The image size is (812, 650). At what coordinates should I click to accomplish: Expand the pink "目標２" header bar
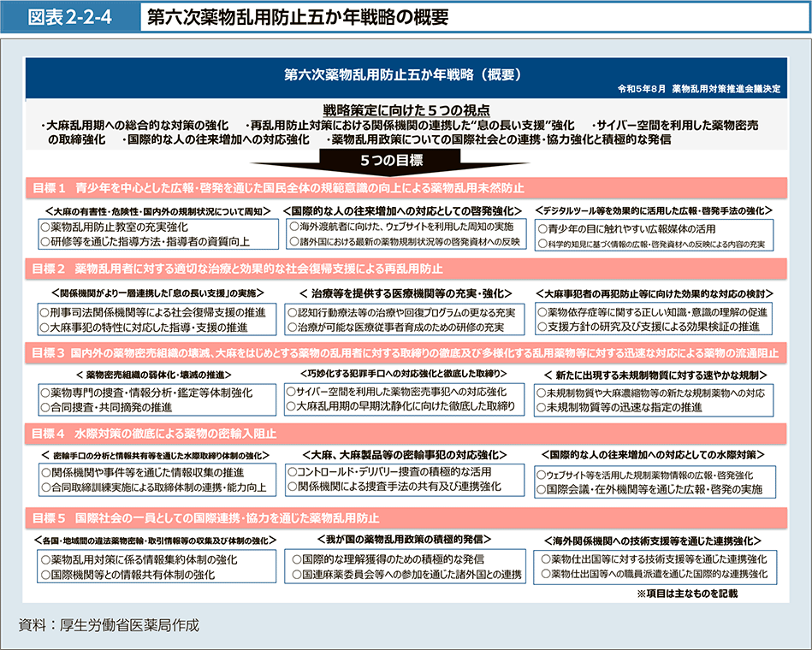pos(406,269)
